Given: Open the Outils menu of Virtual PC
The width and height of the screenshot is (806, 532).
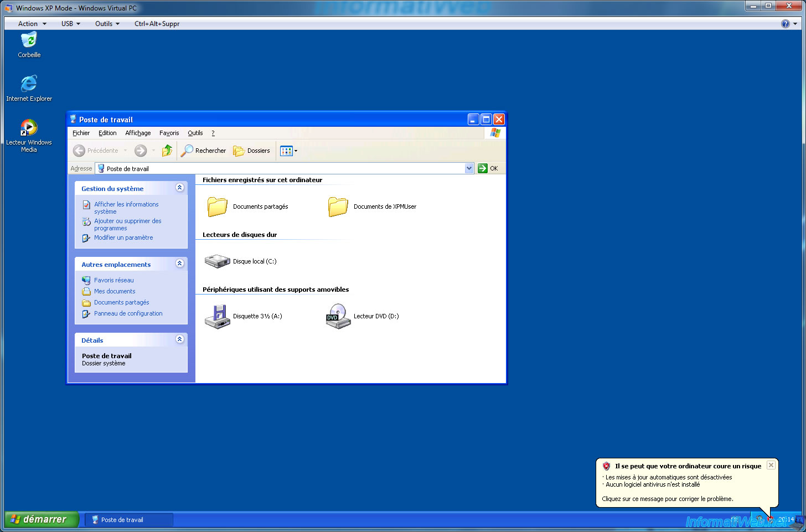Looking at the screenshot, I should point(107,24).
